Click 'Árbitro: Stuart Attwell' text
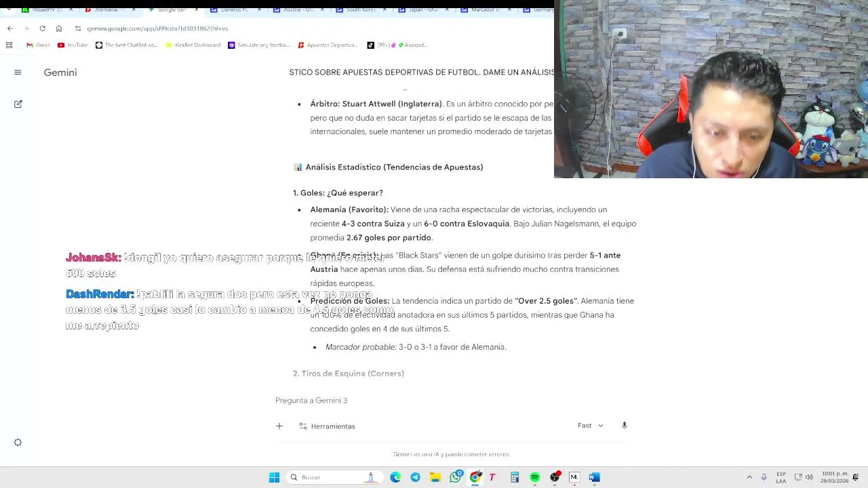 376,104
